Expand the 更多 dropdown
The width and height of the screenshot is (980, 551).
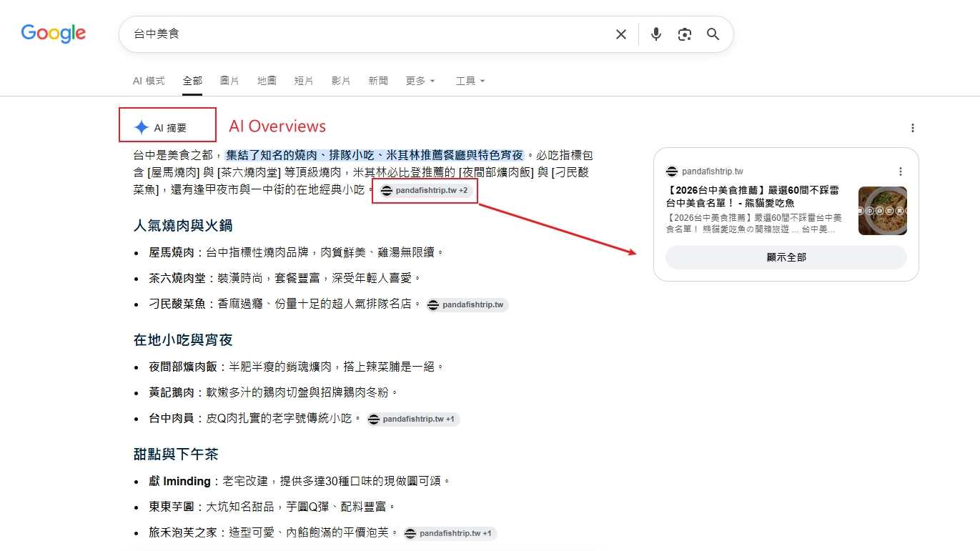(420, 81)
